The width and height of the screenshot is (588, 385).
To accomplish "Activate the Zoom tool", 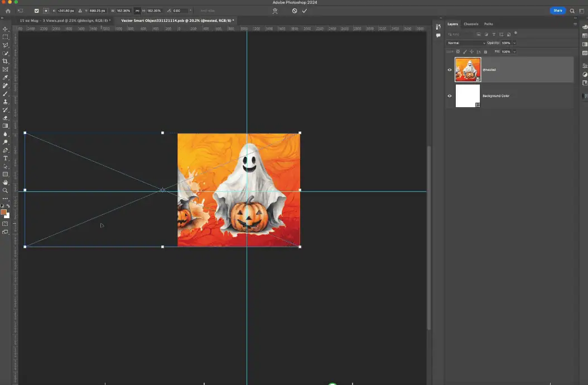I will [6, 190].
